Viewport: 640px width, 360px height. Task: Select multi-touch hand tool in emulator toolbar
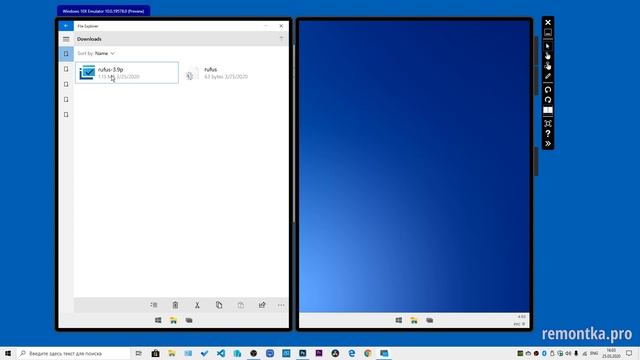(x=548, y=66)
